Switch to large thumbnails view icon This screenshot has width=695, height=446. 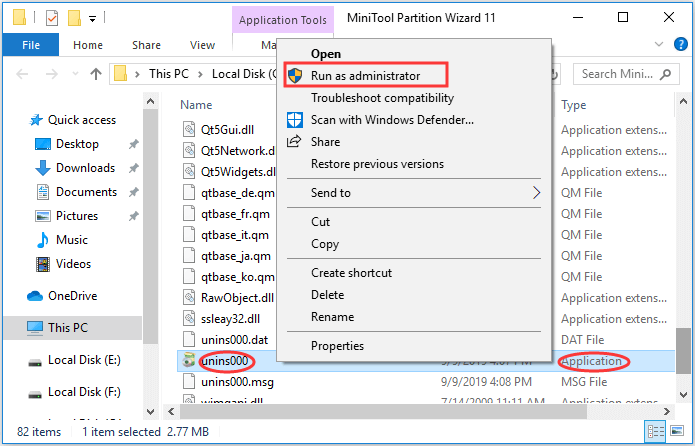pos(677,431)
